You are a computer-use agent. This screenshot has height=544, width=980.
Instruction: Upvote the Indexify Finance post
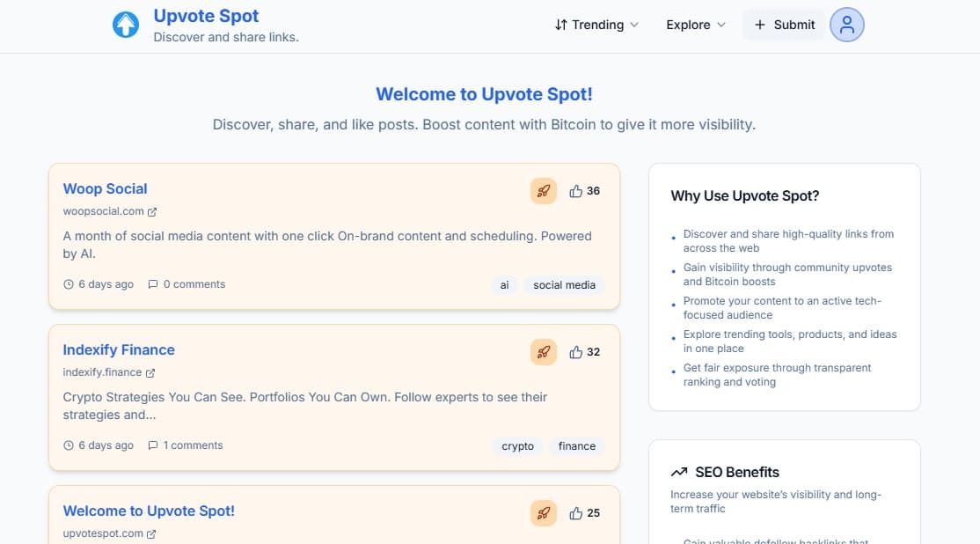point(576,351)
